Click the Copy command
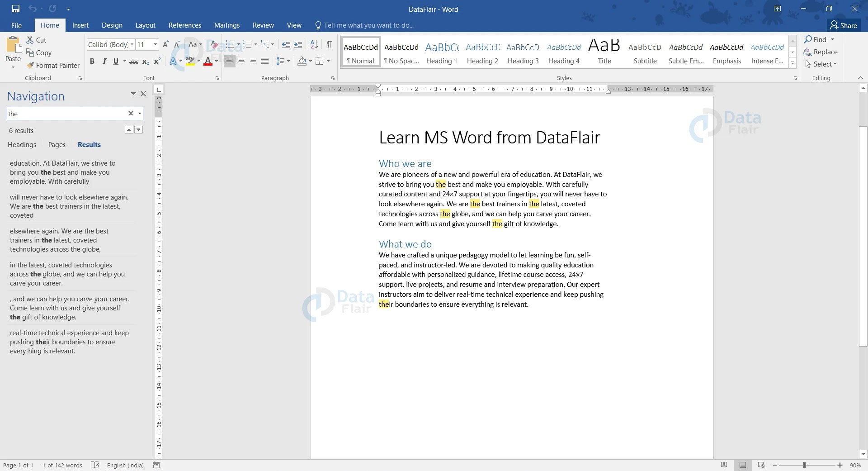The height and width of the screenshot is (471, 868). pyautogui.click(x=39, y=52)
